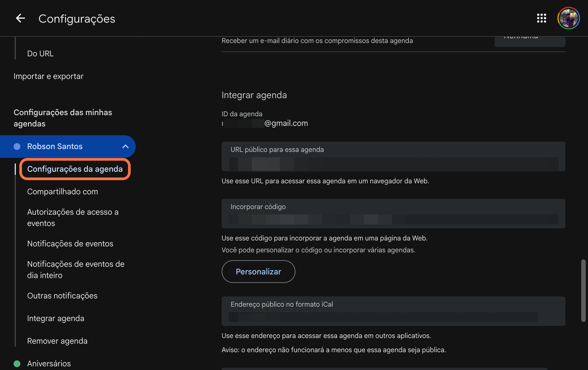Go to Autorizações de acesso a eventos

pyautogui.click(x=73, y=218)
